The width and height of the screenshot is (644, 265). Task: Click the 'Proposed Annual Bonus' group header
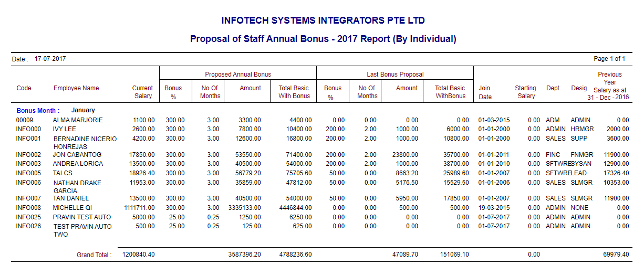[x=238, y=75]
